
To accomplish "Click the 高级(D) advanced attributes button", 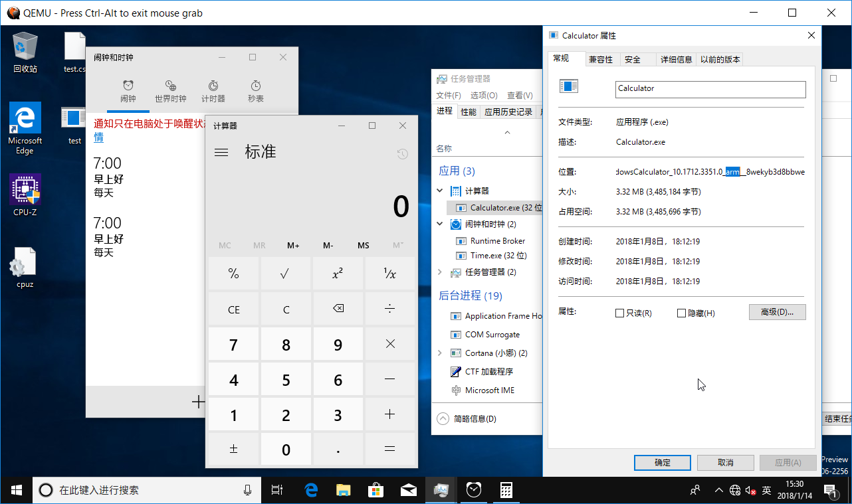I will pos(777,311).
